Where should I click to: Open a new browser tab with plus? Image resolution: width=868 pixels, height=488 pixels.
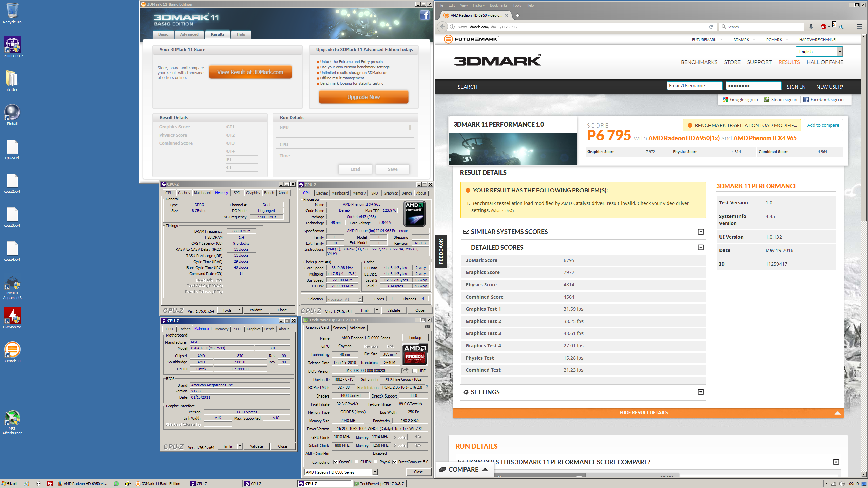click(x=518, y=15)
